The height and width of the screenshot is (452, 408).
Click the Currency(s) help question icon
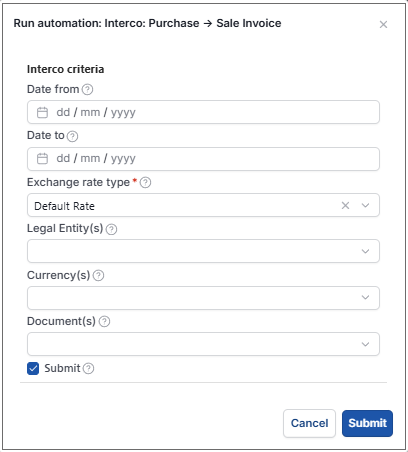98,275
